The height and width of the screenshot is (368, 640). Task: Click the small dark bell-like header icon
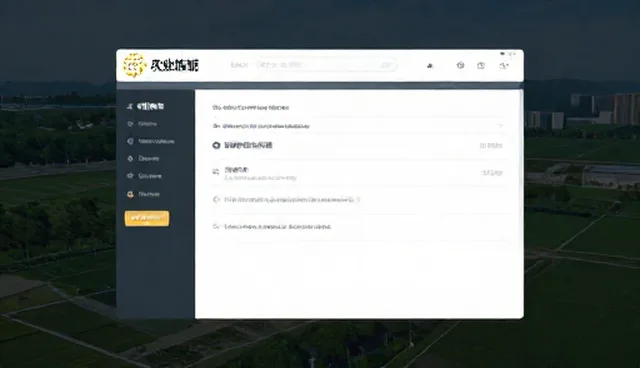coord(430,66)
